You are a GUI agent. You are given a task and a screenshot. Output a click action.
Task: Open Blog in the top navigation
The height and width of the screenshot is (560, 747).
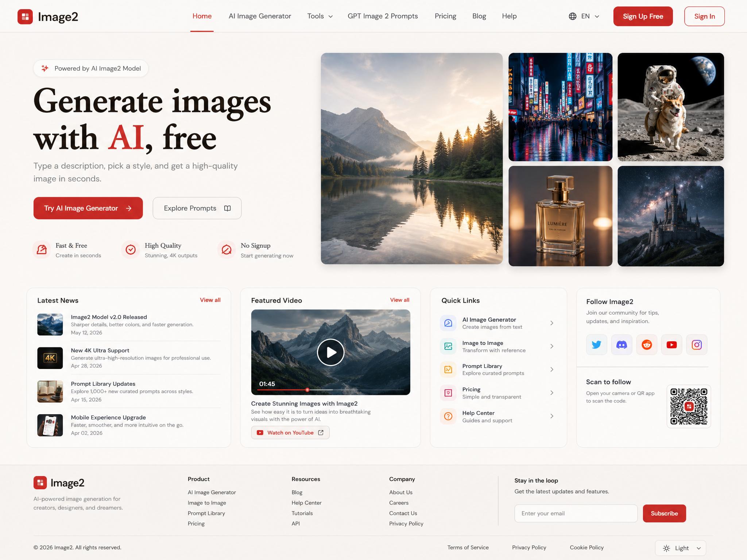click(479, 16)
